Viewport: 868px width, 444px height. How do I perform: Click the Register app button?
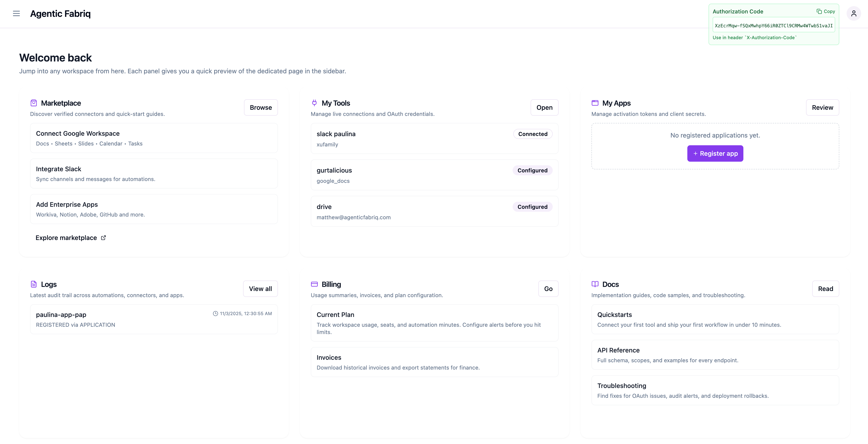(715, 154)
